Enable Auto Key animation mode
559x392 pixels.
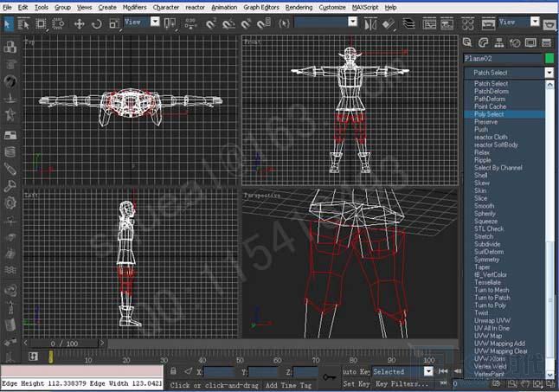[356, 372]
